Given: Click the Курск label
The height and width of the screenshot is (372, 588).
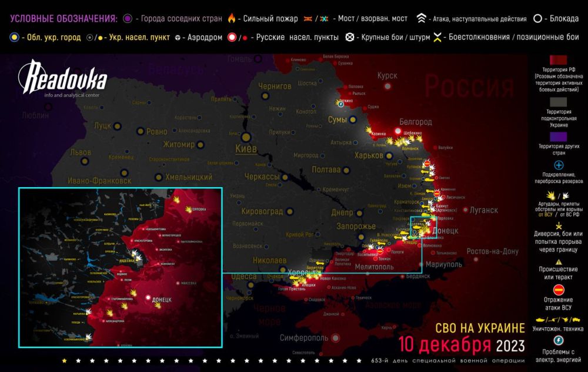Looking at the screenshot, I should (387, 76).
